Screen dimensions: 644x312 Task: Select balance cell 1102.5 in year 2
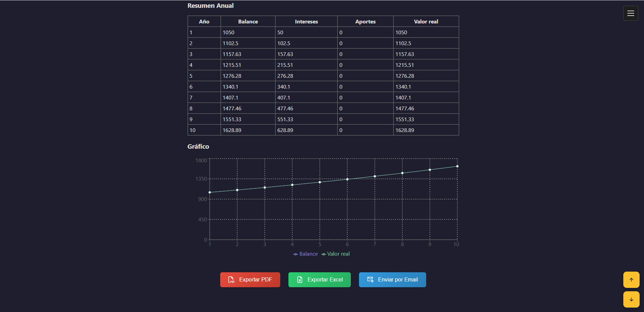coord(248,43)
